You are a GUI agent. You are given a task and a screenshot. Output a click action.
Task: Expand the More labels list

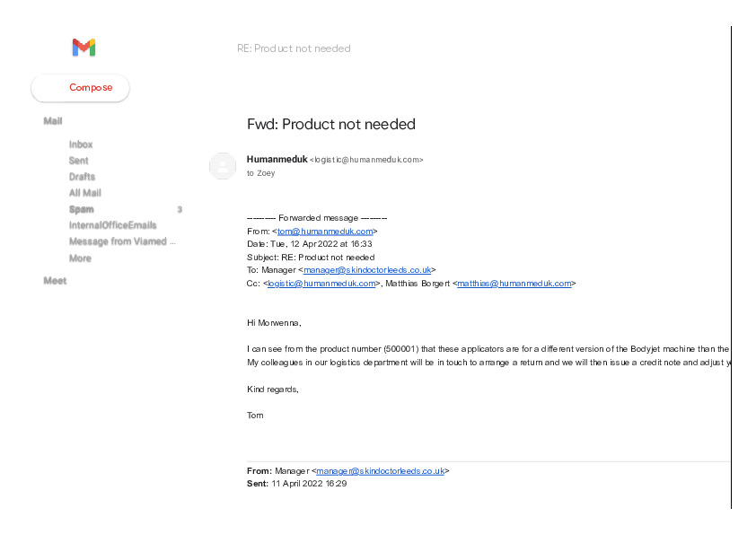pyautogui.click(x=80, y=258)
